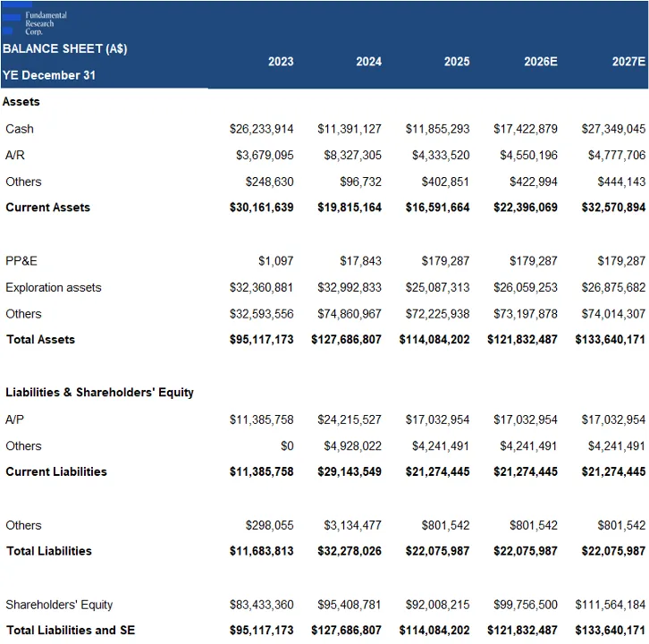Select 2027E Current Assets value $32,570,894
649x644 pixels.
click(x=612, y=208)
